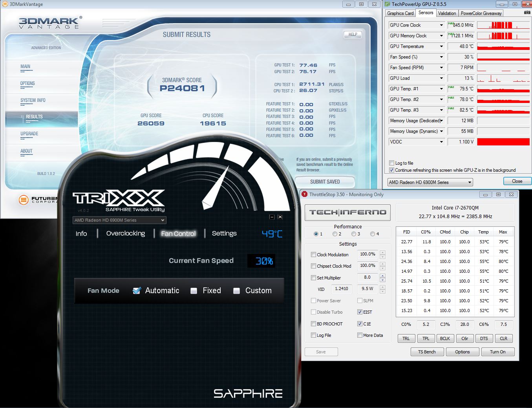Switch to Validation tab
This screenshot has height=408, width=532.
[x=447, y=13]
